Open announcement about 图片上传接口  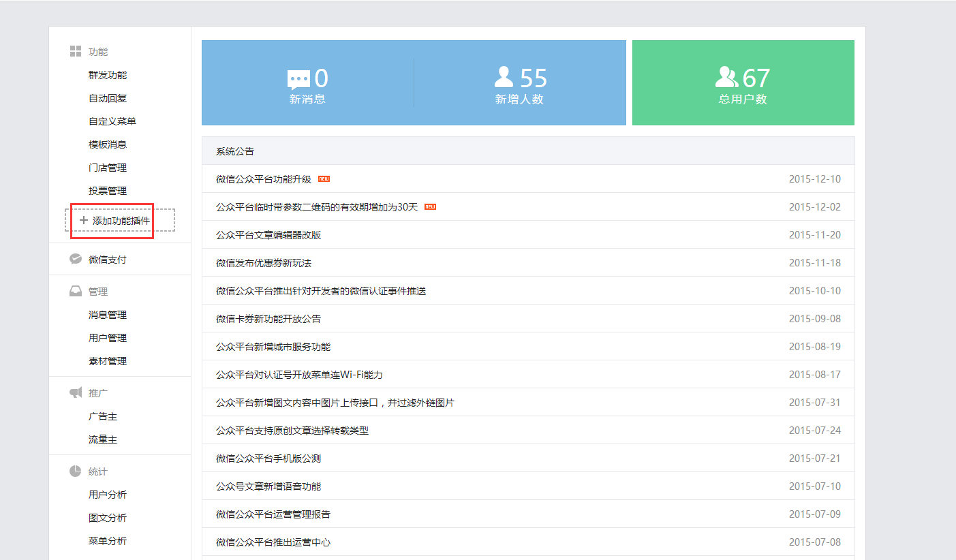coord(335,403)
